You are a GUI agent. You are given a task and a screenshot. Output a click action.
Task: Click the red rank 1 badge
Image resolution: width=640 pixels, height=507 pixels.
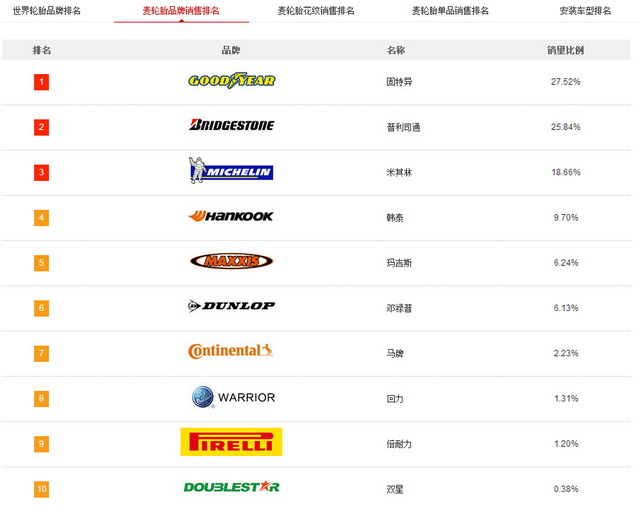pyautogui.click(x=41, y=82)
